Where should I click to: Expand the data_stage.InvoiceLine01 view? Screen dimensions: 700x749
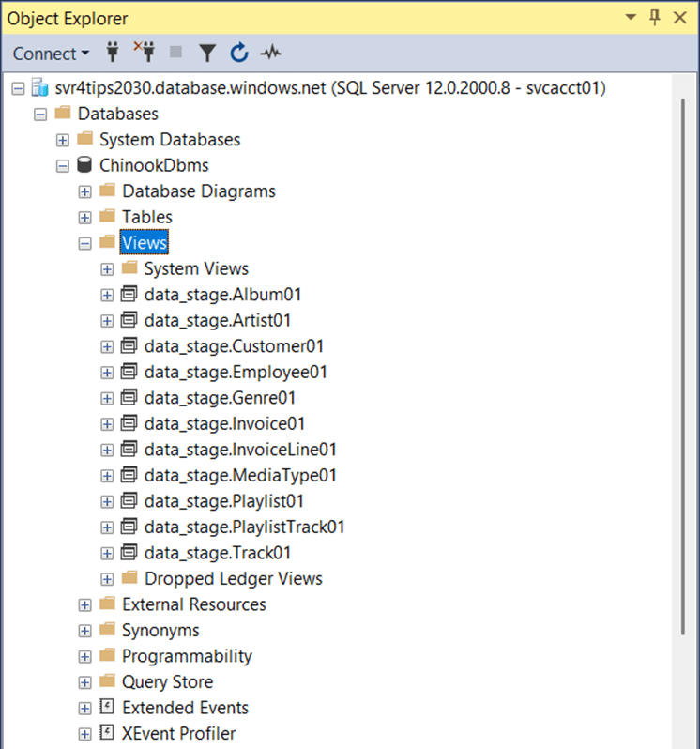107,450
